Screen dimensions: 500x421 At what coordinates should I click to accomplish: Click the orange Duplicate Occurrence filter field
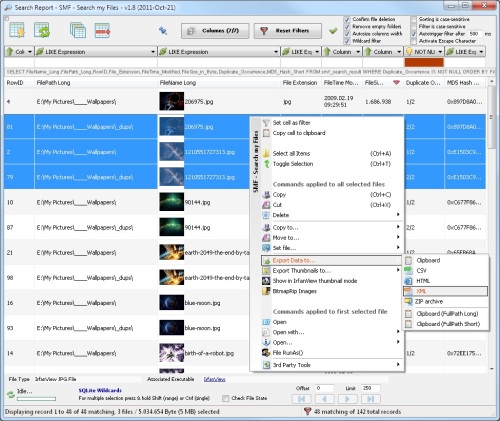[x=424, y=62]
